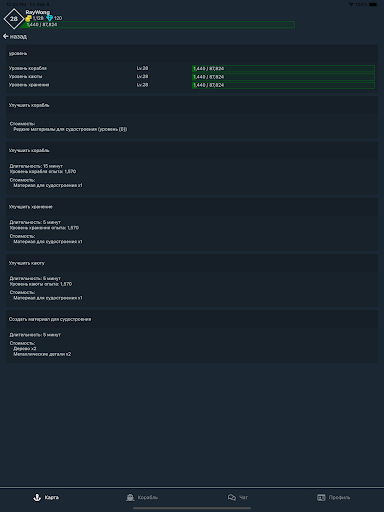Image resolution: width=384 pixels, height=512 pixels.
Task: Tap the RayWong player name
Action: tap(38, 12)
